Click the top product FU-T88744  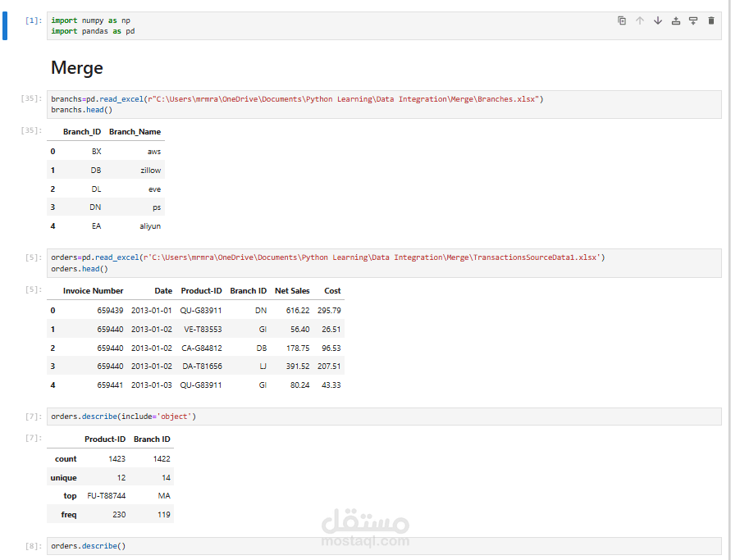107,496
